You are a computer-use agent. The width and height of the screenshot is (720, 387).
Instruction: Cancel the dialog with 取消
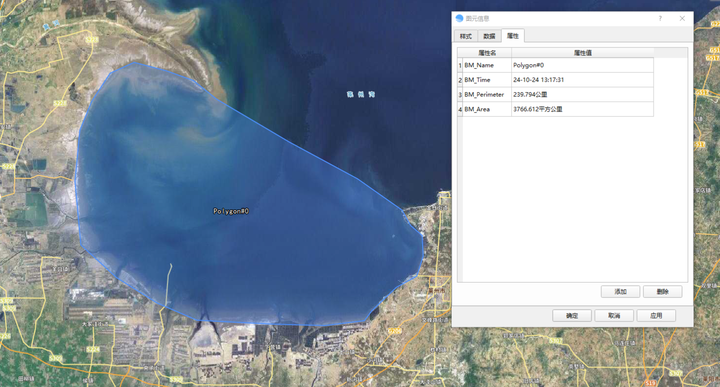[x=614, y=316]
